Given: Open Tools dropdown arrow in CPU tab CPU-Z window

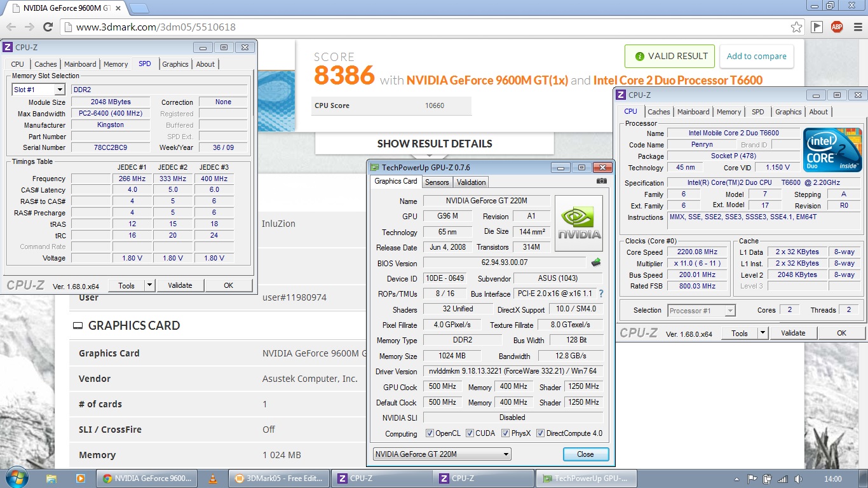Looking at the screenshot, I should click(763, 333).
